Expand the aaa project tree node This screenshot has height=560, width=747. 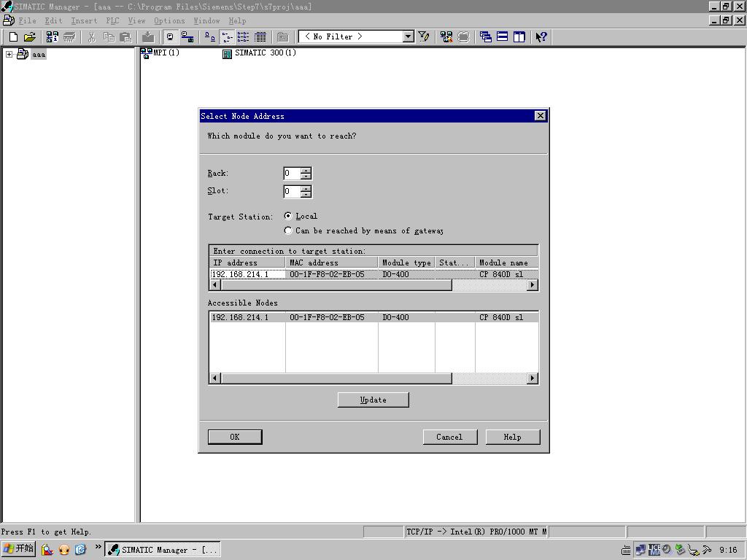pyautogui.click(x=9, y=54)
